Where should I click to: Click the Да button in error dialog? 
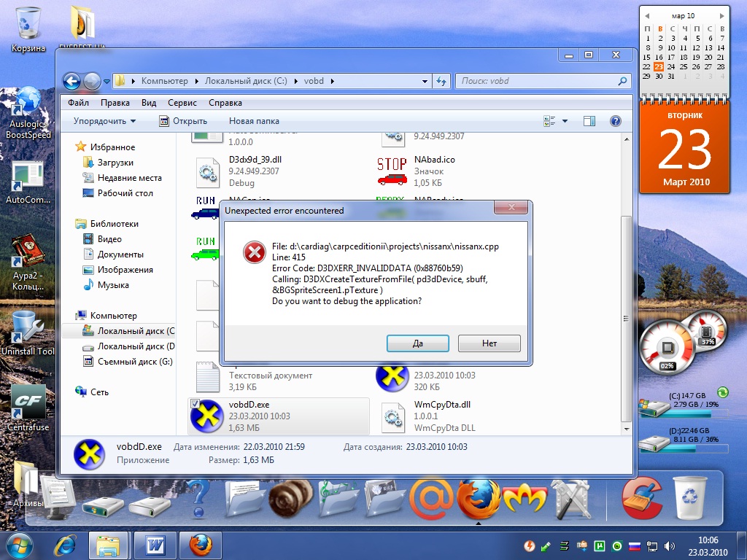(x=417, y=343)
